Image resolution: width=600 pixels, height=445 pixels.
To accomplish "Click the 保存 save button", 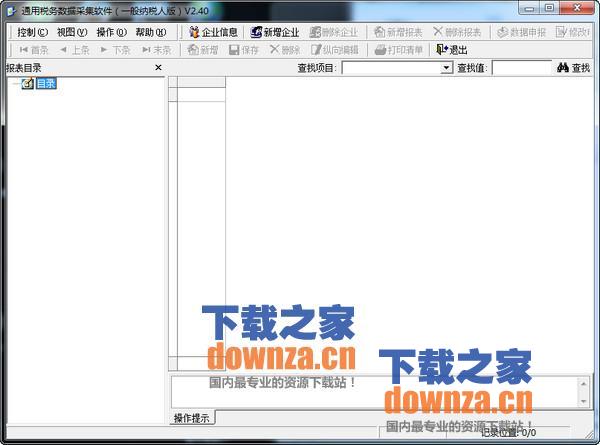I will 244,50.
